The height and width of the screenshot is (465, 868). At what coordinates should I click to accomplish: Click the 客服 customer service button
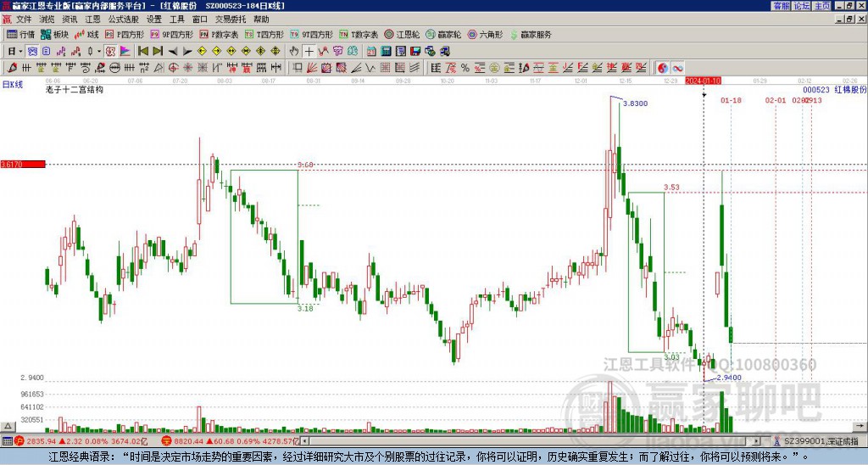click(781, 6)
